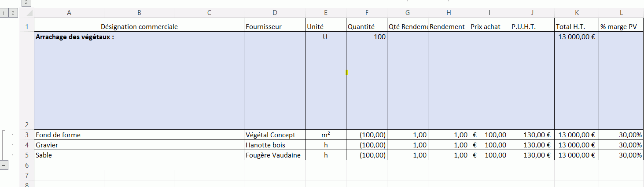Select column K header
Image resolution: width=644 pixels, height=187 pixels.
click(x=577, y=13)
